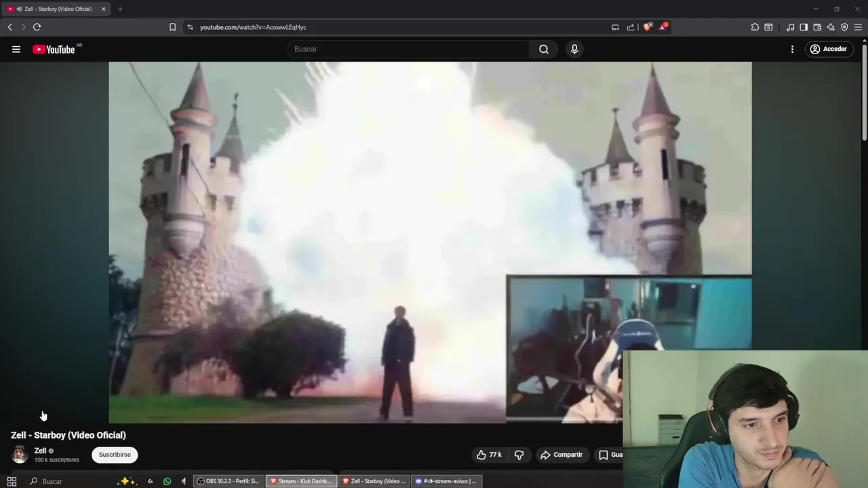Click the Acceder sign-in button
868x488 pixels.
click(x=829, y=49)
